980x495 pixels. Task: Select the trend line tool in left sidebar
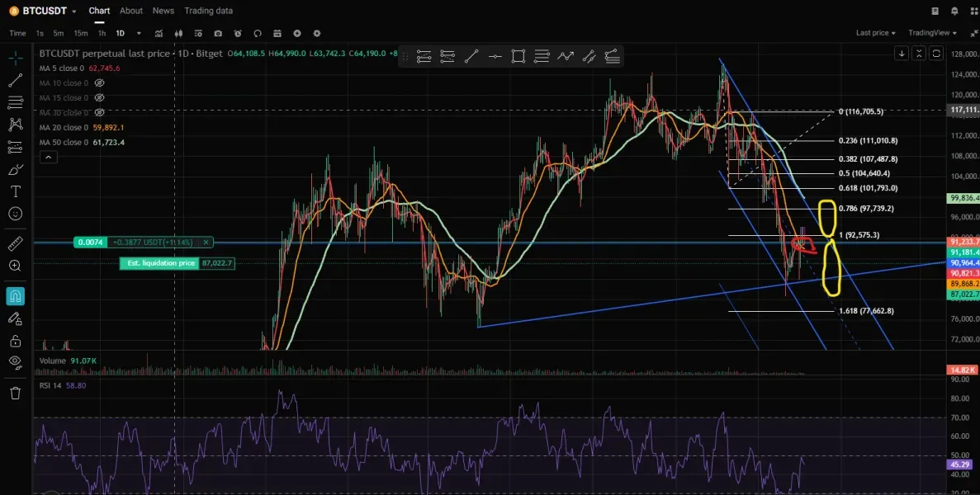[15, 80]
